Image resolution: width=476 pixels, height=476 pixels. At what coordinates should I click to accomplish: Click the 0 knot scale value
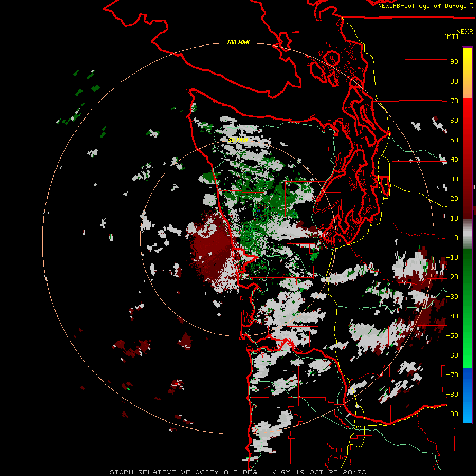coord(456,237)
